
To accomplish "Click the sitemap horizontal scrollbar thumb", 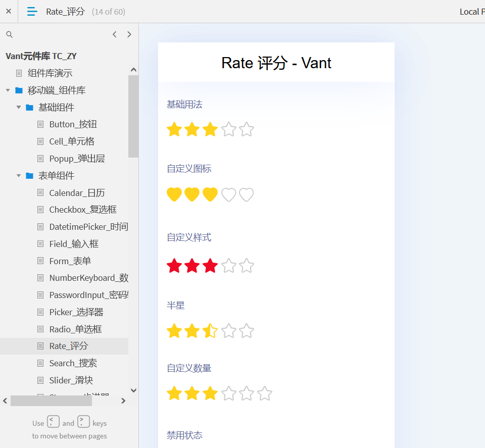I will coord(52,401).
